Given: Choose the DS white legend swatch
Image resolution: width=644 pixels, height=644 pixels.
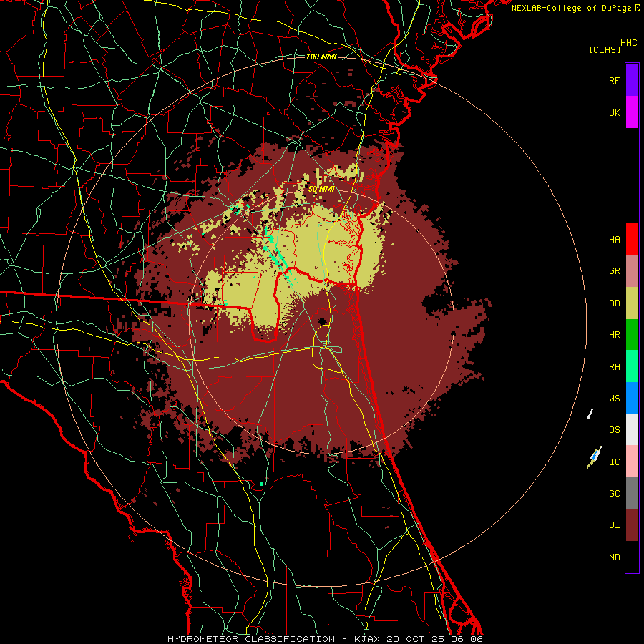Looking at the screenshot, I should pos(632,429).
